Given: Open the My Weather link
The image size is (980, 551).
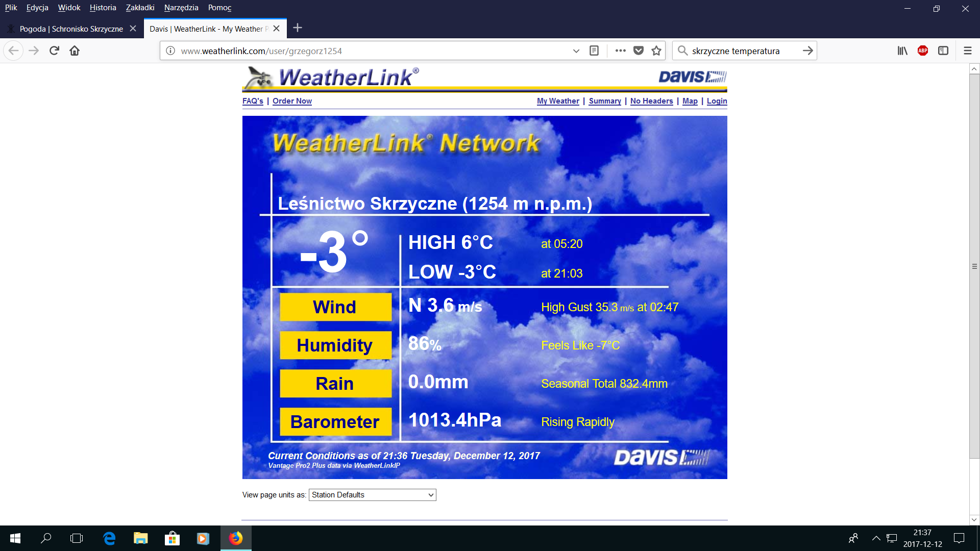Looking at the screenshot, I should (558, 101).
